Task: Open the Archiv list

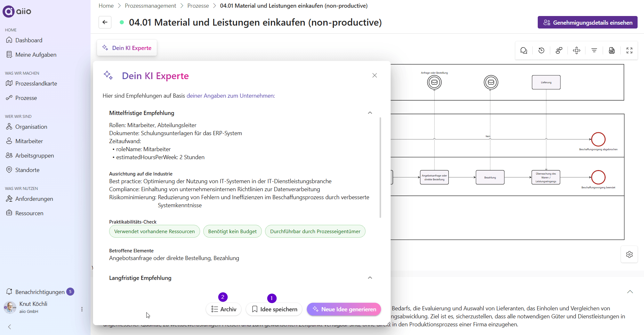Action: 223,309
